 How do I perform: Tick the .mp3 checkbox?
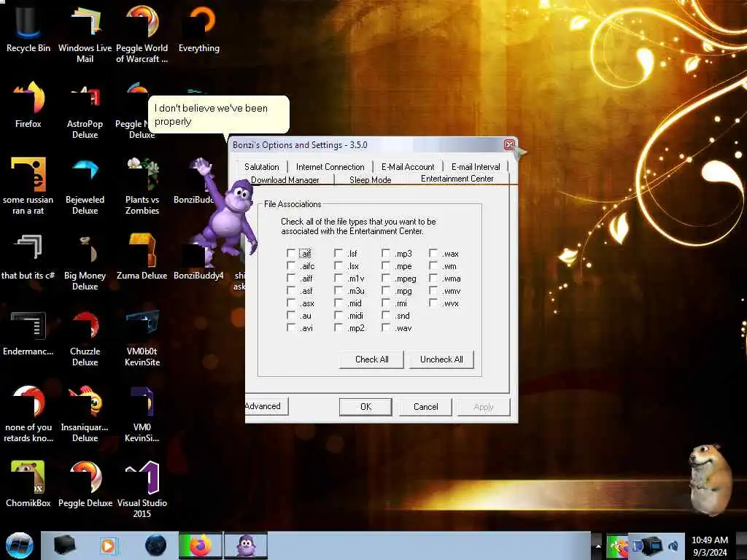(x=386, y=253)
